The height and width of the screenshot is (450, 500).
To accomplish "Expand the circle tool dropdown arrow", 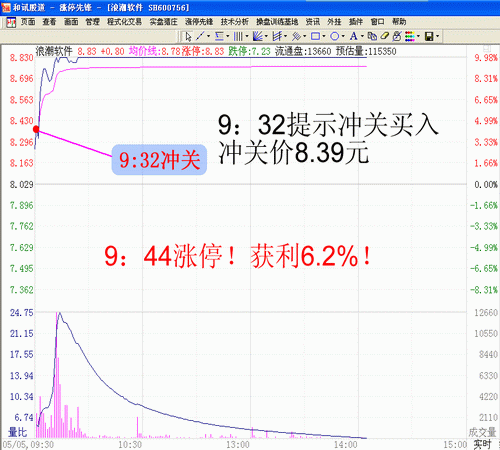I will (343, 36).
